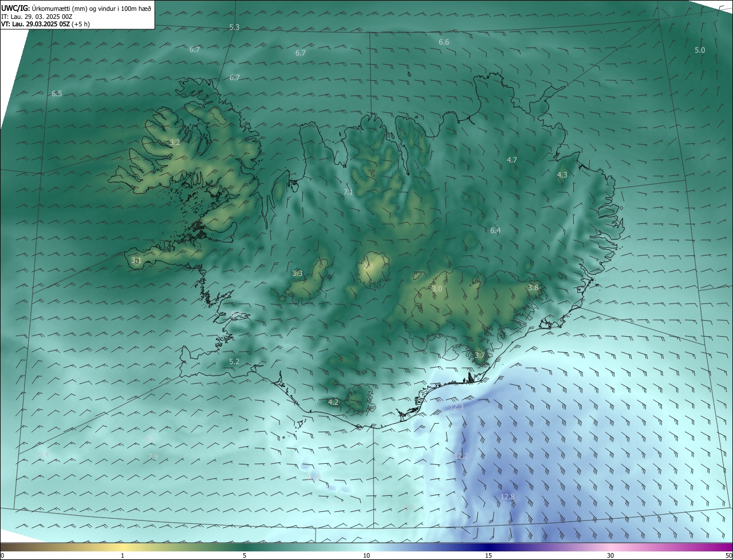Viewport: 733px width, 560px height.
Task: Click the 3.8 value east of Vatnajökull
Action: coord(533,288)
